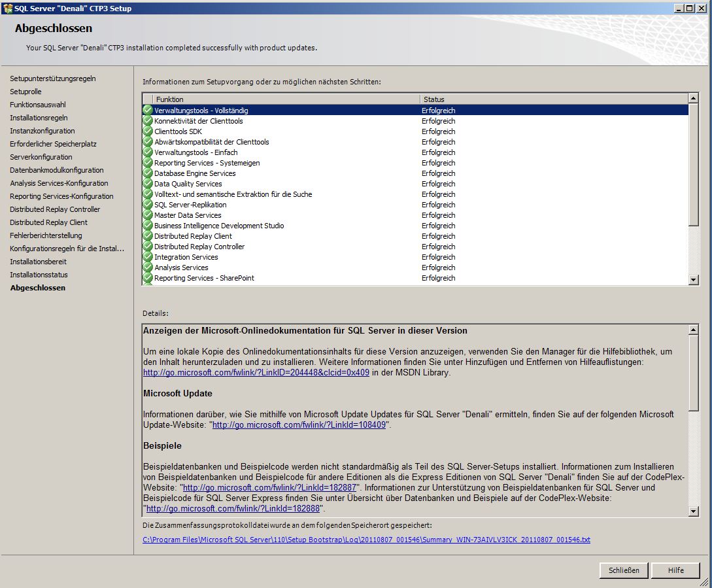Click Erfolgreich status of Analysis Services row
The image size is (712, 588).
click(438, 268)
